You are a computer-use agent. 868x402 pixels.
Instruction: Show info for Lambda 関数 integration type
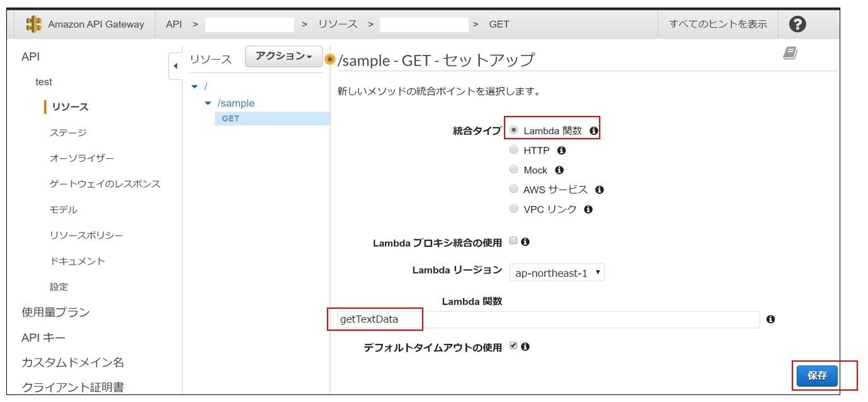click(x=593, y=130)
